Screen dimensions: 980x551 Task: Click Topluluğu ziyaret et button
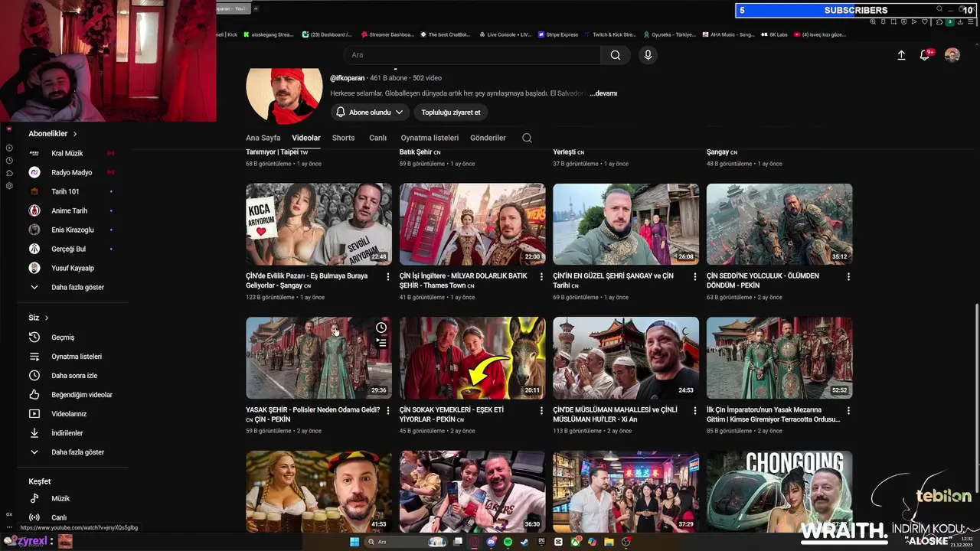click(451, 112)
